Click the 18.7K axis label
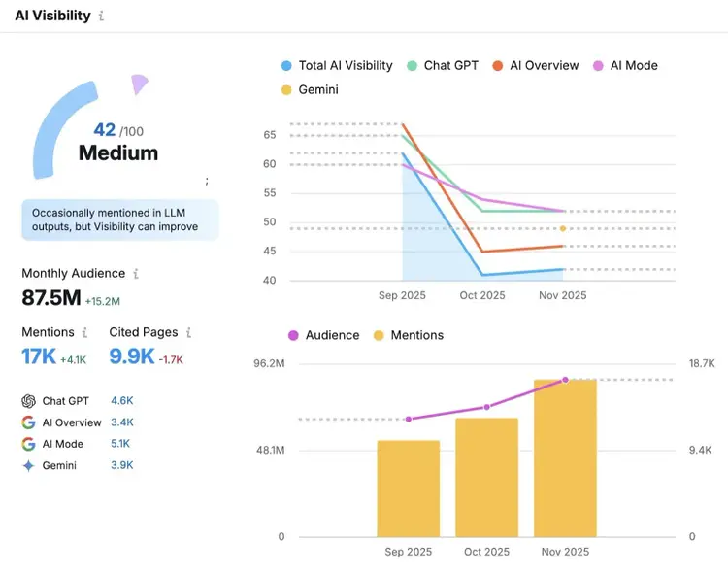This screenshot has height=574, width=728. tap(702, 363)
